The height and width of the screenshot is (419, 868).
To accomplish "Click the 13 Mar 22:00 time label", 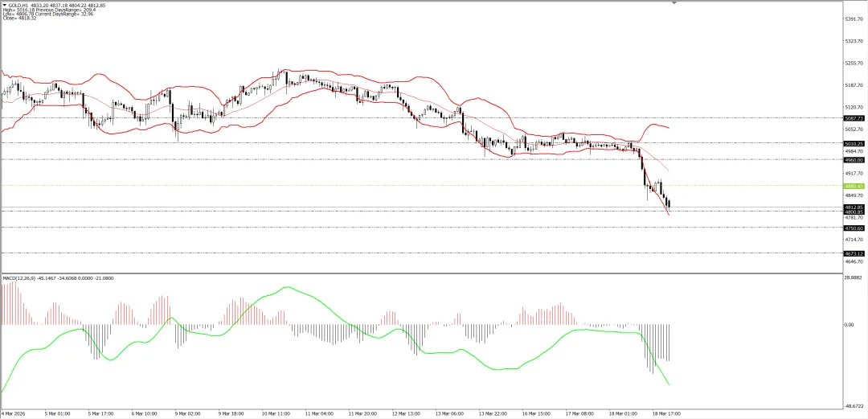I will (x=492, y=414).
